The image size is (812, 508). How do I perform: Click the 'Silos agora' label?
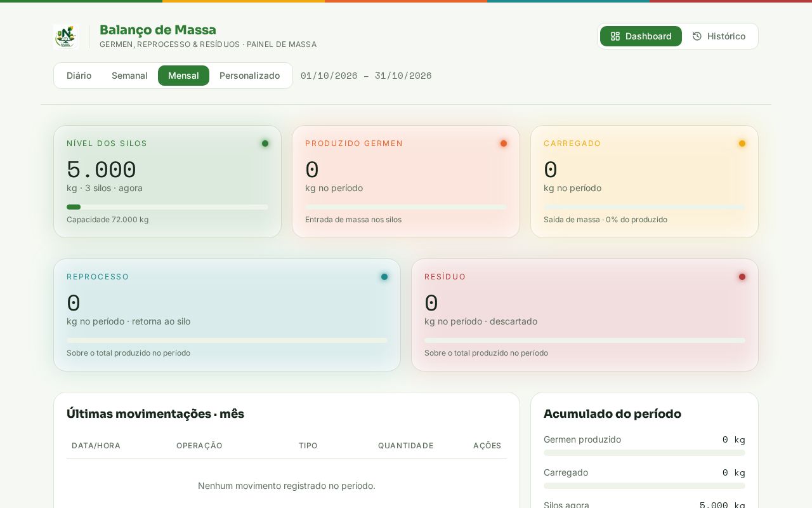coord(566,505)
